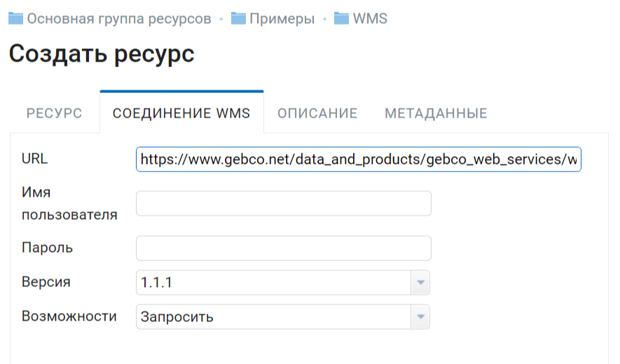Expand the Версия dropdown arrow
This screenshot has height=364, width=620.
click(x=420, y=283)
